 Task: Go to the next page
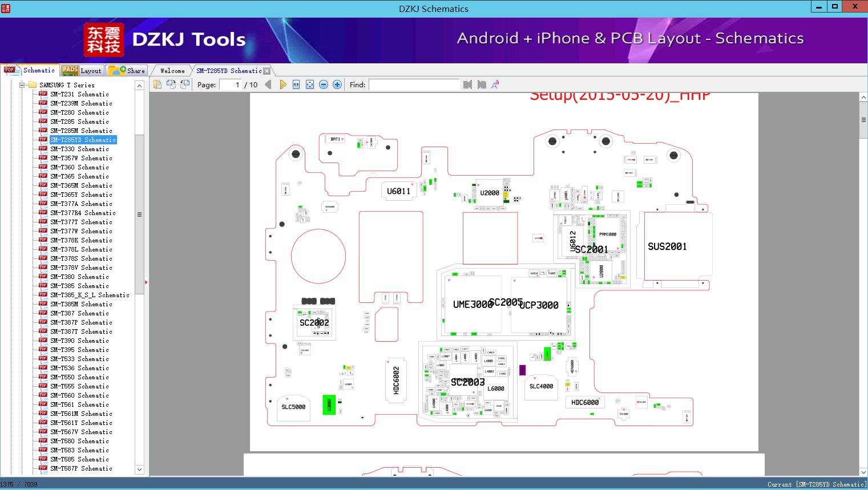pyautogui.click(x=282, y=84)
